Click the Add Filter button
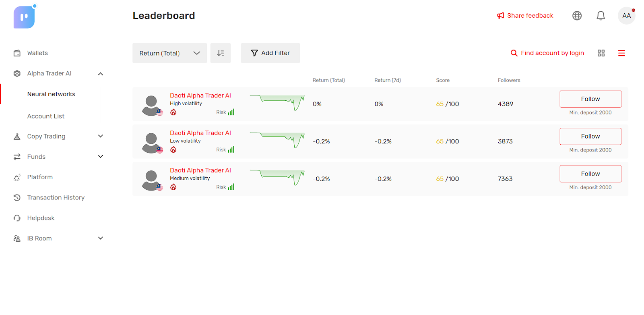 [x=270, y=53]
